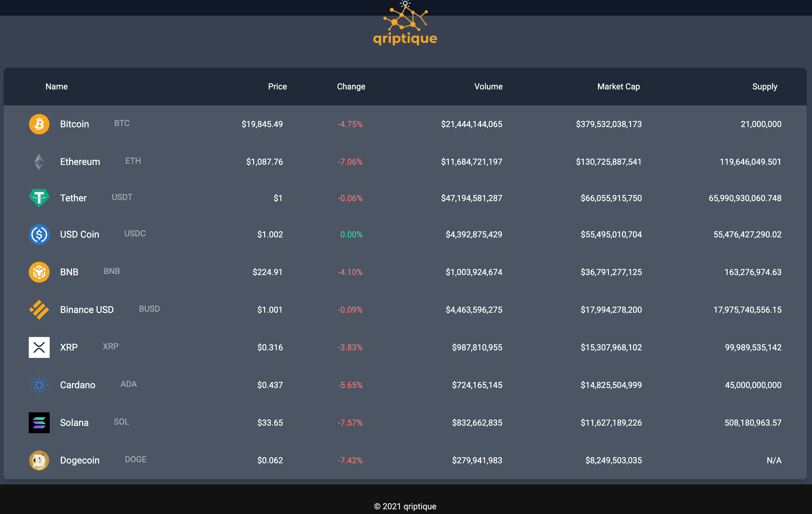Click Ethereum market cap $130,725,887,541
Screen dimensions: 812x514
tap(609, 162)
